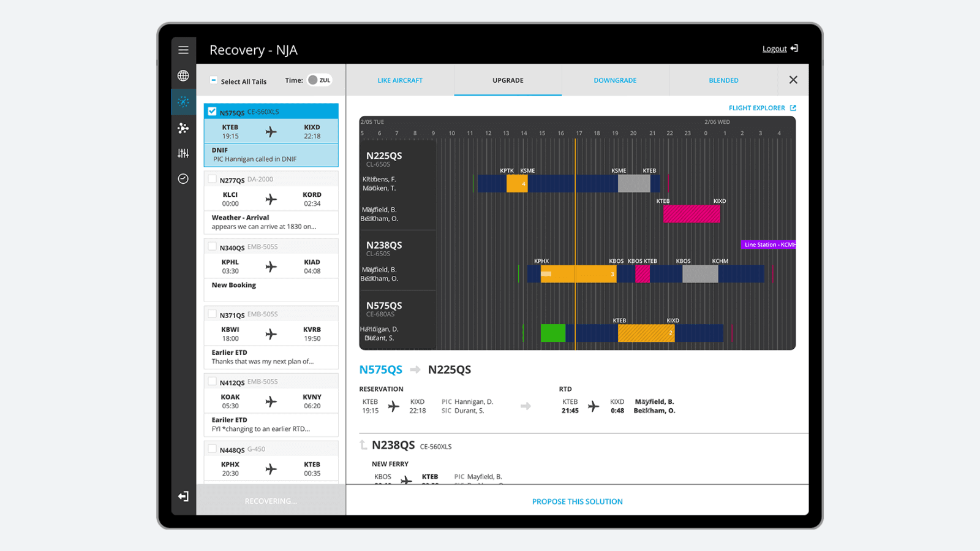Click the Logout arrow icon
Image resolution: width=980 pixels, height=551 pixels.
(x=794, y=48)
